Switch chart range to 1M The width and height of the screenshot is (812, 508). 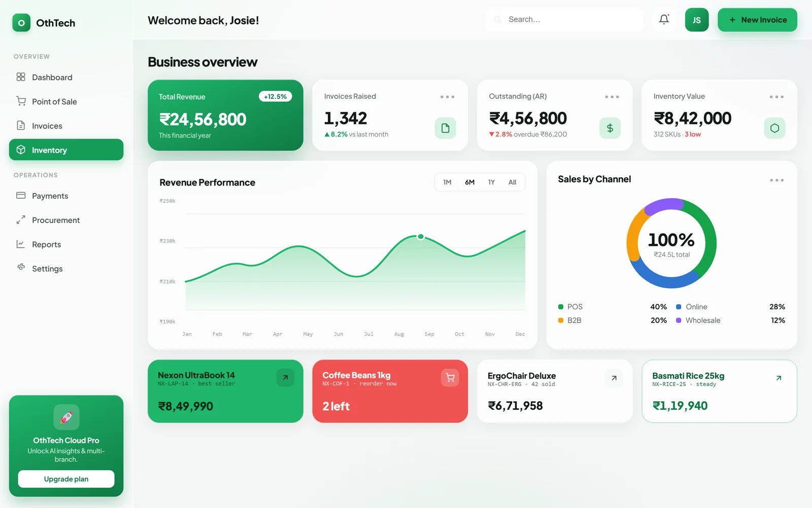click(x=447, y=182)
